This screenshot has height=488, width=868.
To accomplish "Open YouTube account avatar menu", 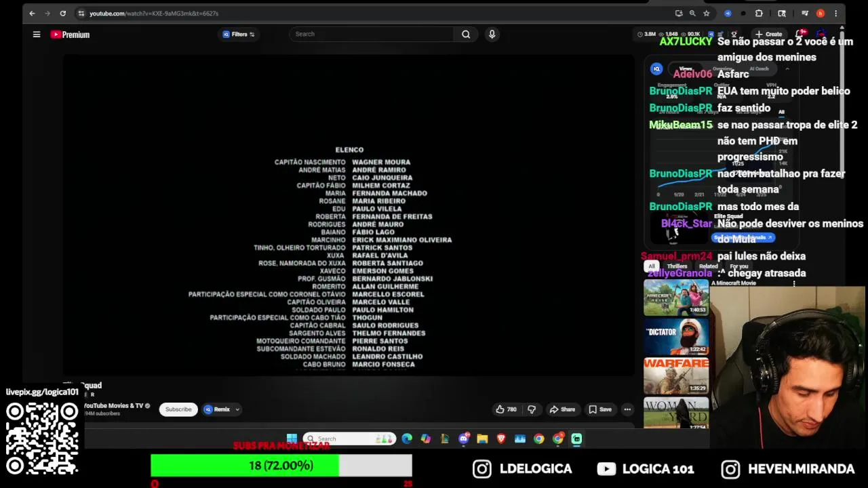I will coord(822,34).
